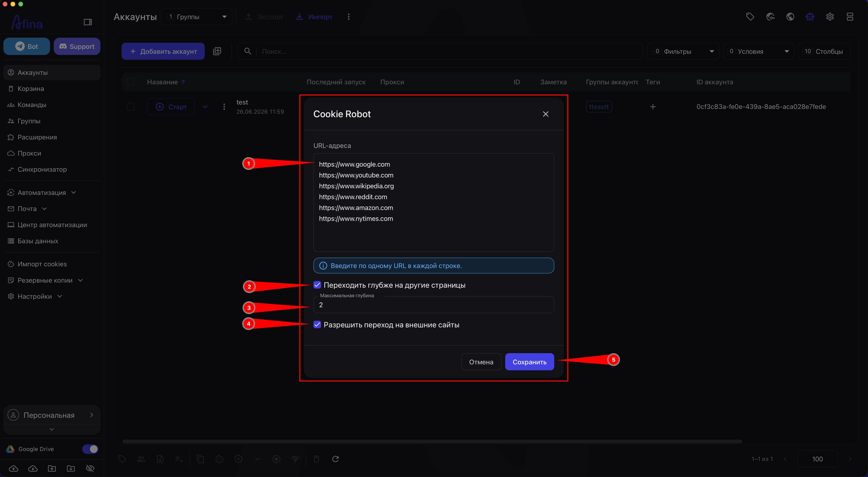Open Прокси in the sidebar

coord(29,153)
